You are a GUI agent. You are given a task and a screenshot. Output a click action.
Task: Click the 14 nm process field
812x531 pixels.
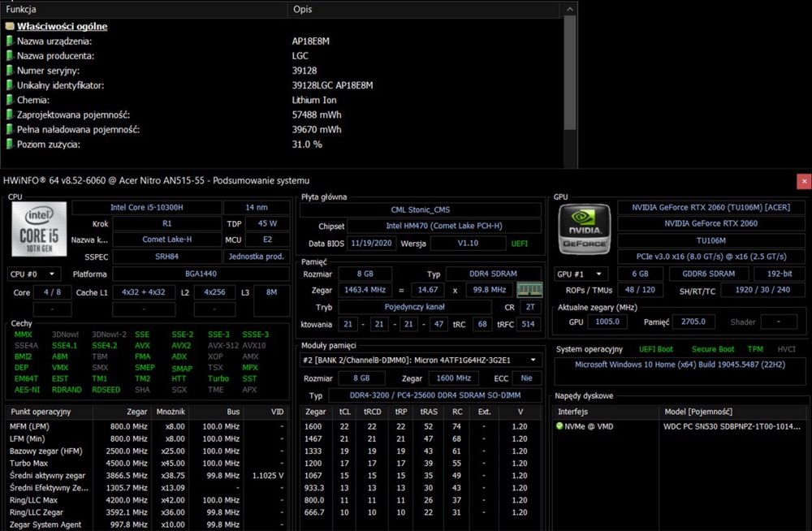click(x=257, y=208)
